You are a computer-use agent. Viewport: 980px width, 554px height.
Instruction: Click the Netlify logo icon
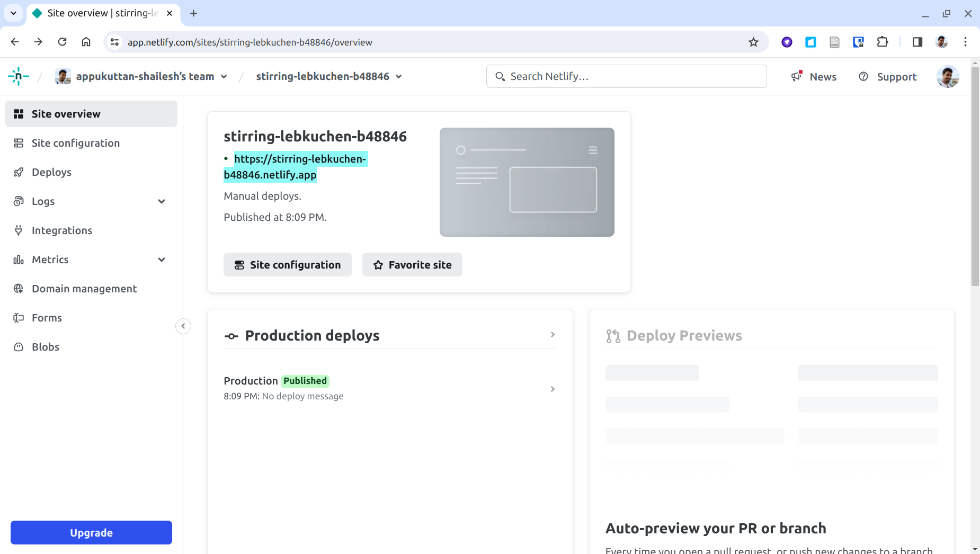[19, 76]
